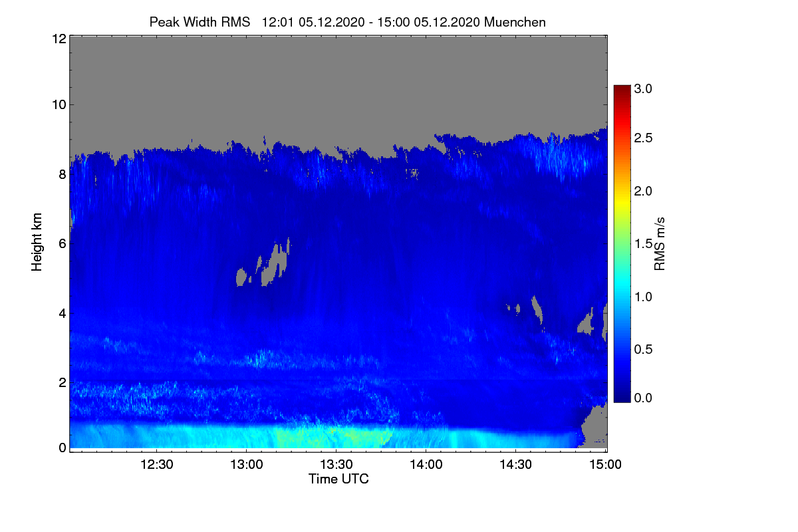Click the time tick label '13:30'

[x=336, y=464]
